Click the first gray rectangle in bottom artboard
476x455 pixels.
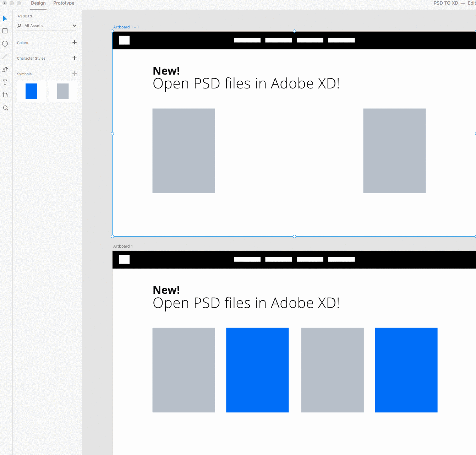coord(184,370)
